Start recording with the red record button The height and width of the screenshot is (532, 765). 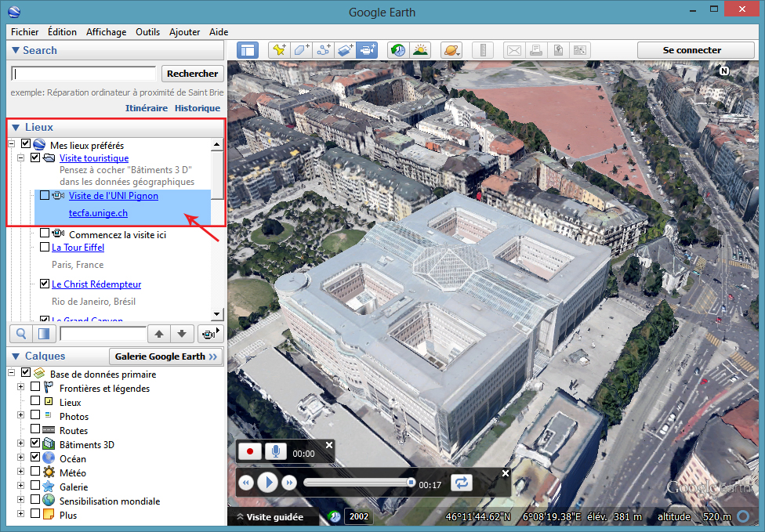click(x=250, y=451)
